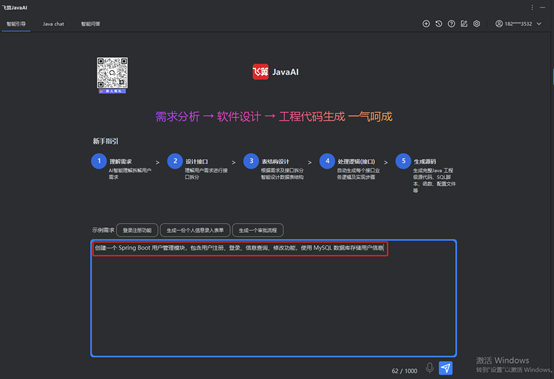Open the help question mark icon
This screenshot has height=379, width=554.
click(x=451, y=24)
